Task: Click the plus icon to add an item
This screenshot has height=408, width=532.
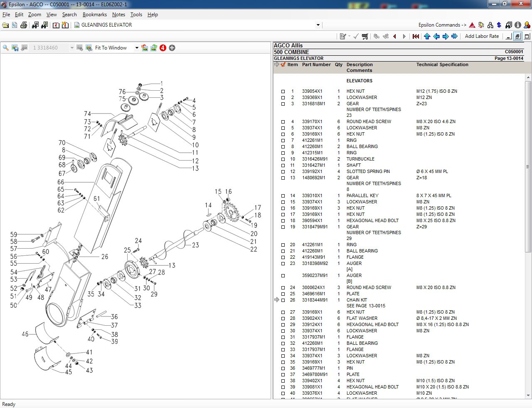Action: tap(172, 47)
